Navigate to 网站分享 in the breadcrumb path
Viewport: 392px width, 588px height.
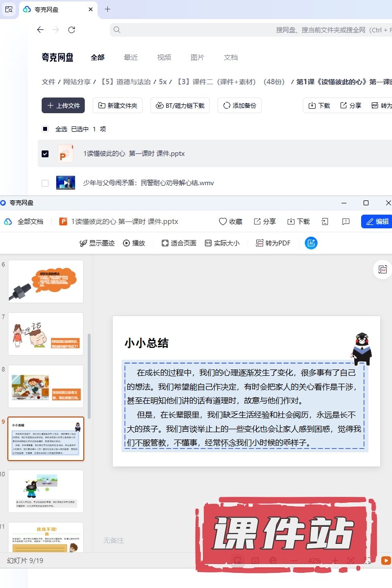point(77,82)
